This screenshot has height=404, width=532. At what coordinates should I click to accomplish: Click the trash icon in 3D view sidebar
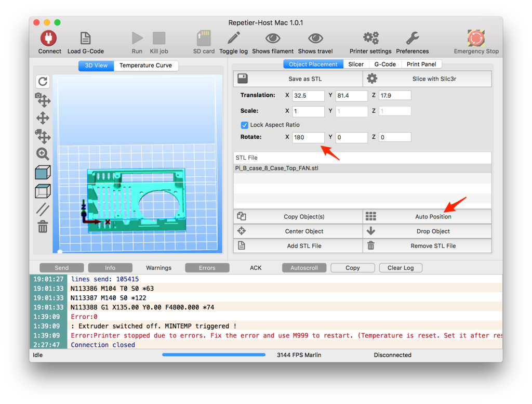tap(43, 227)
